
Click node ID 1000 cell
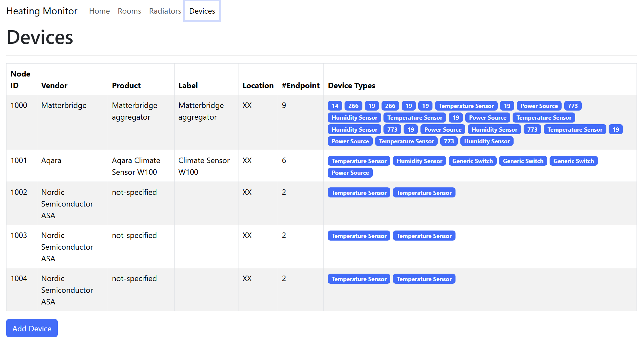tap(19, 105)
